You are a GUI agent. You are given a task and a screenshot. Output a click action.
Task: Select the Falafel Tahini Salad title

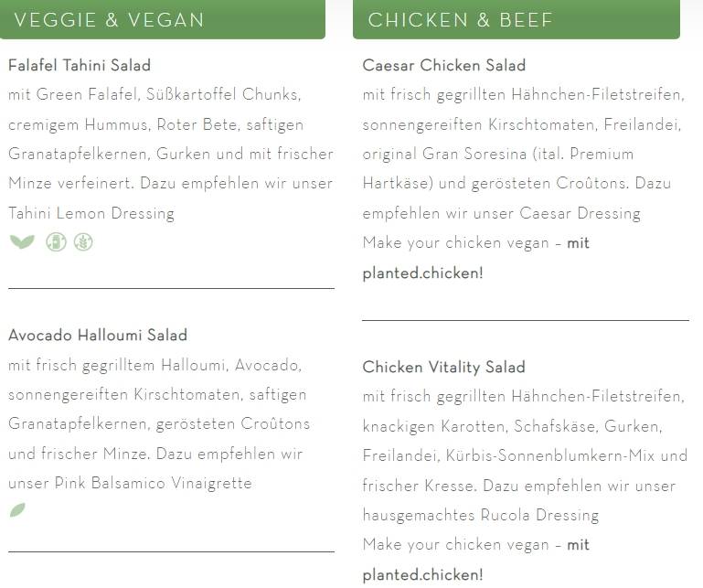[x=80, y=66]
